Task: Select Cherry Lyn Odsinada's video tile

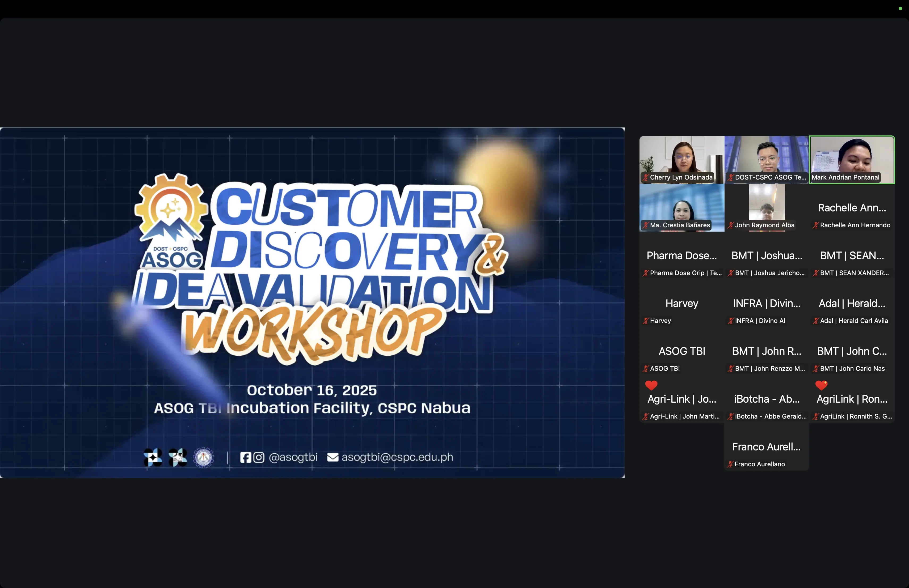Action: (682, 160)
